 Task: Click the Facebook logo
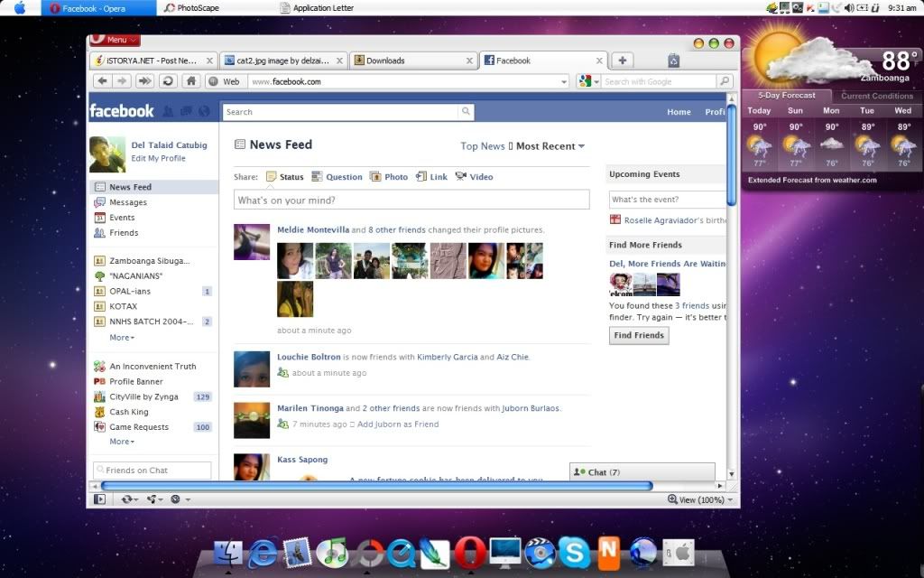[x=122, y=111]
